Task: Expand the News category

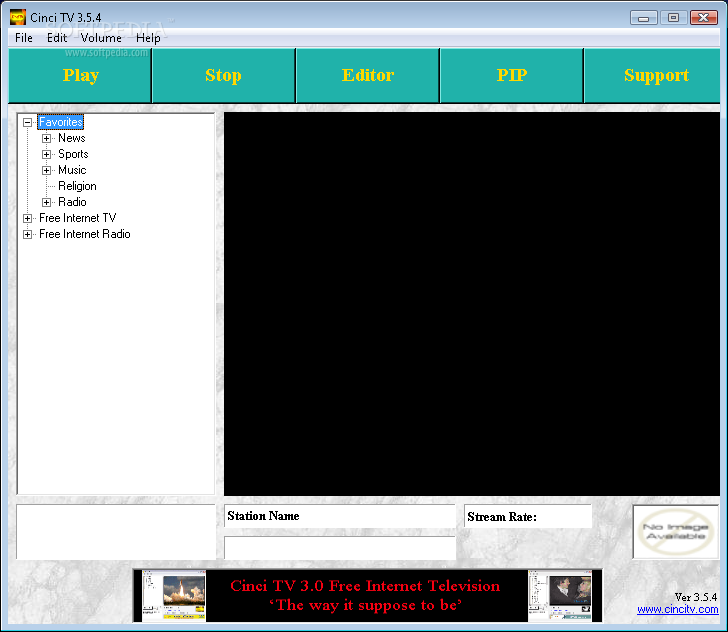Action: [46, 138]
